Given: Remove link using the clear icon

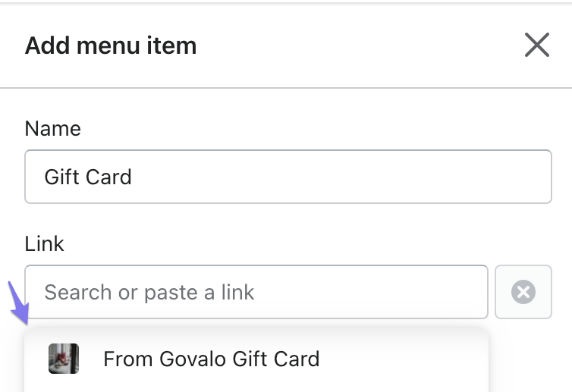Looking at the screenshot, I should tap(523, 292).
